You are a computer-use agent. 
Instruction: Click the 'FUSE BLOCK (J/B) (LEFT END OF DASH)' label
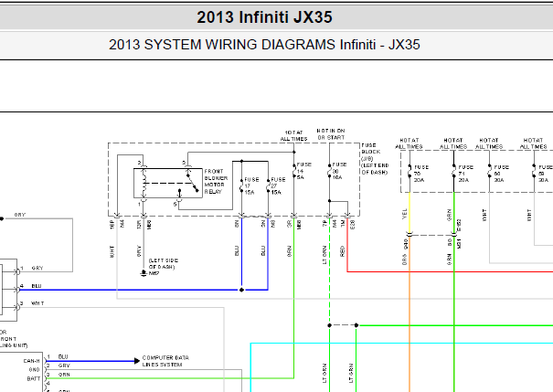pyautogui.click(x=375, y=159)
